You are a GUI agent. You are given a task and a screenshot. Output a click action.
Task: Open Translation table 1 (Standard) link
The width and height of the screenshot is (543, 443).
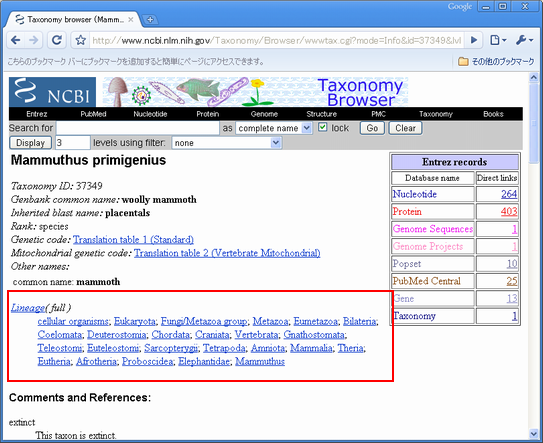point(133,240)
